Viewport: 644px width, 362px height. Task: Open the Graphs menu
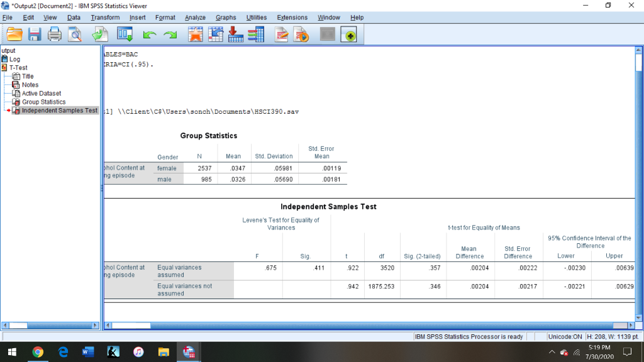[225, 18]
